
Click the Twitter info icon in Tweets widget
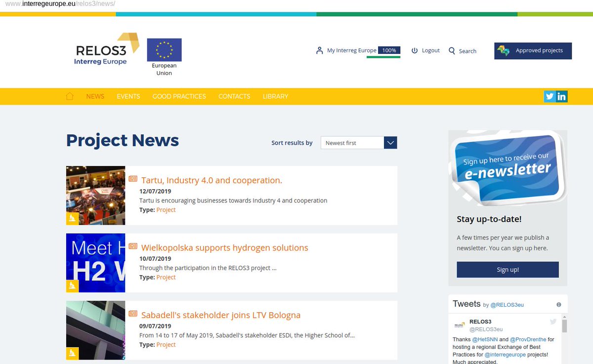pos(559,305)
